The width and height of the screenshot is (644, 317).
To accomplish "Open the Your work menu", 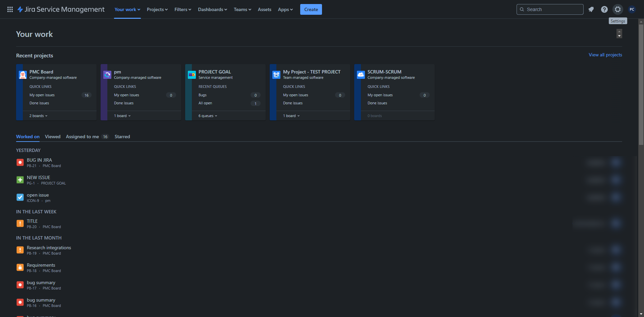I will click(127, 9).
